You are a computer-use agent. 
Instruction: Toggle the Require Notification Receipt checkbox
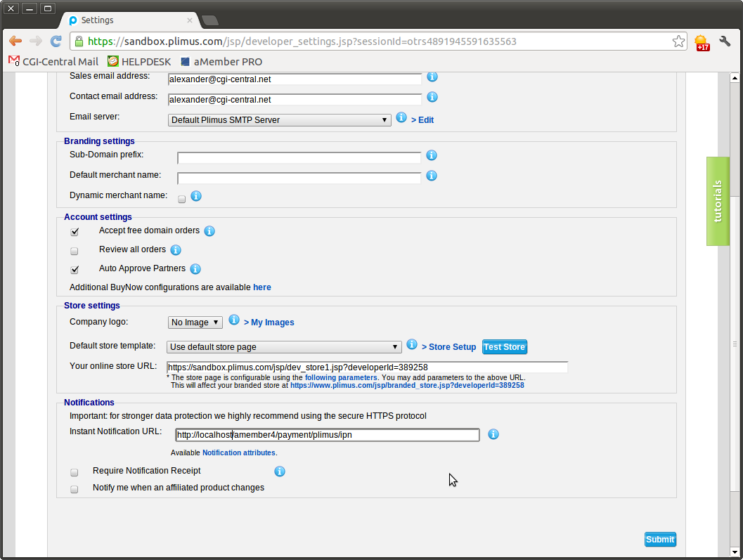pos(75,472)
